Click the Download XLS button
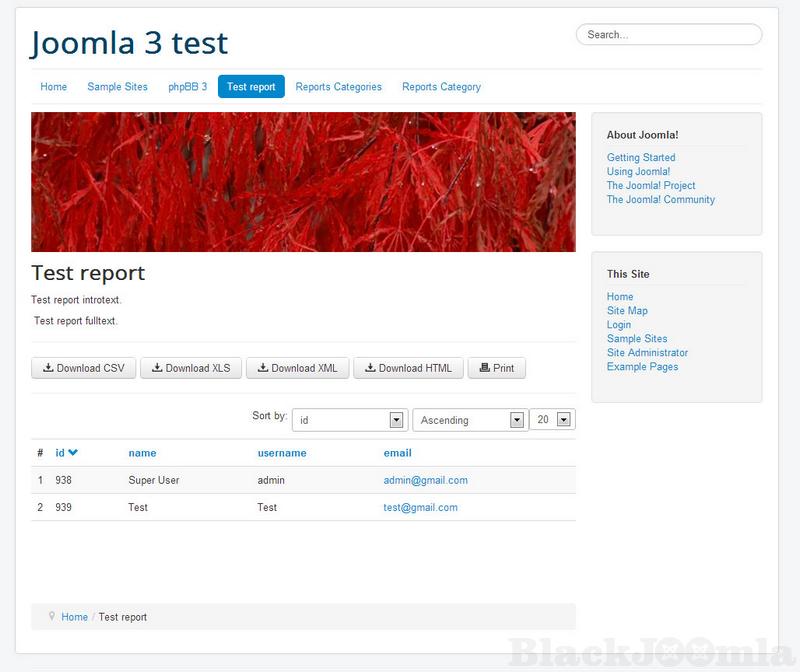The height and width of the screenshot is (672, 800). pos(190,368)
